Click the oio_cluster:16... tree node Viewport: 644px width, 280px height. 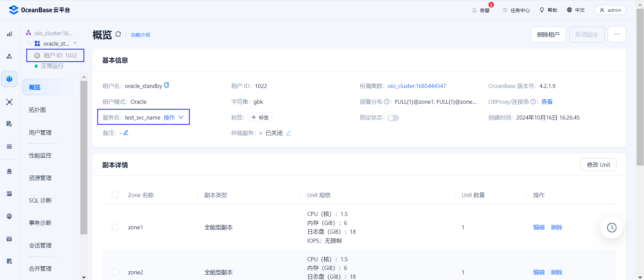(53, 33)
